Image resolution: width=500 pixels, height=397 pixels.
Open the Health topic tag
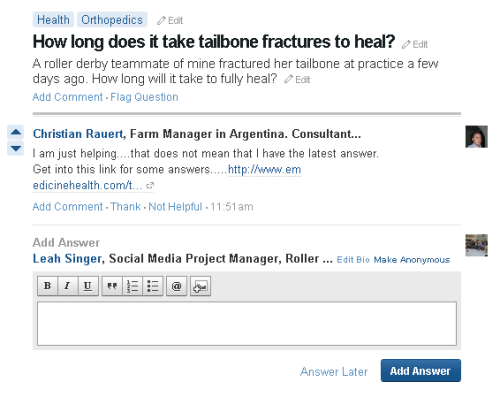click(53, 20)
